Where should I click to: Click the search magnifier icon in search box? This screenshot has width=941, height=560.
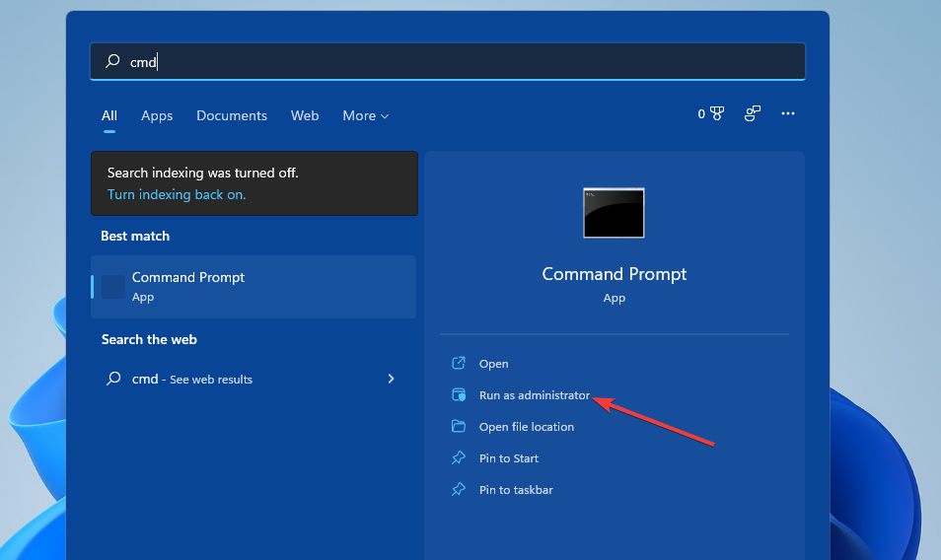click(x=112, y=61)
